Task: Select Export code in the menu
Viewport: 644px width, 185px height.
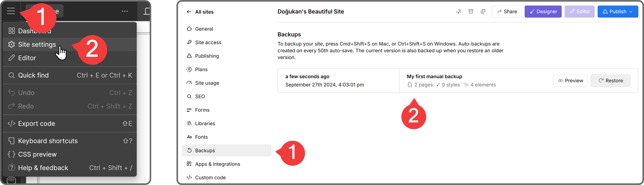Action: pos(70,124)
